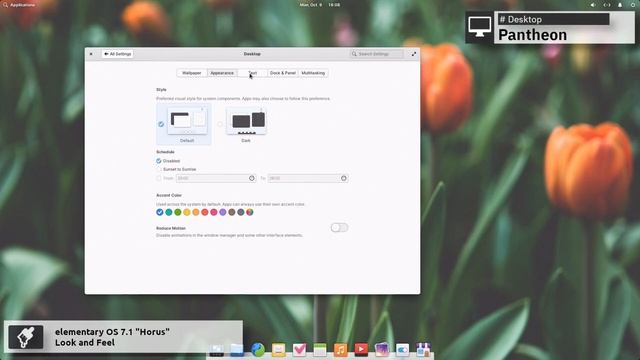Screen dimensions: 640x360
Task: Choose the slate gray accent color
Action: point(240,212)
